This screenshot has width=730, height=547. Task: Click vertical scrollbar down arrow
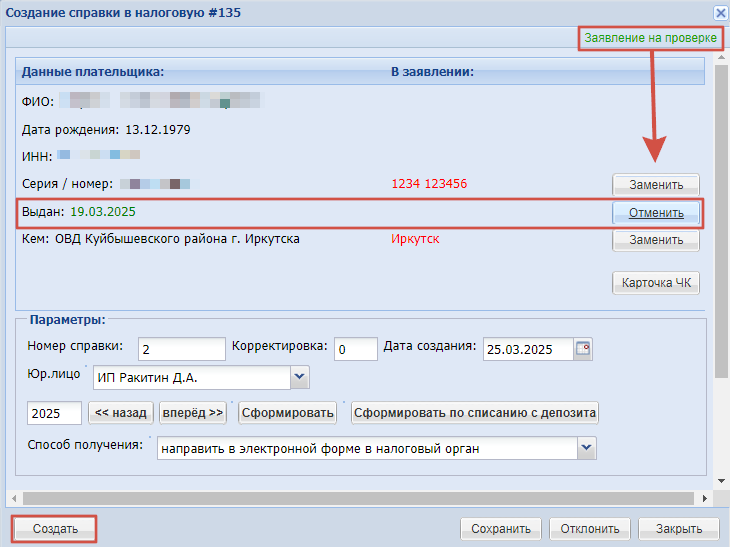pyautogui.click(x=722, y=481)
